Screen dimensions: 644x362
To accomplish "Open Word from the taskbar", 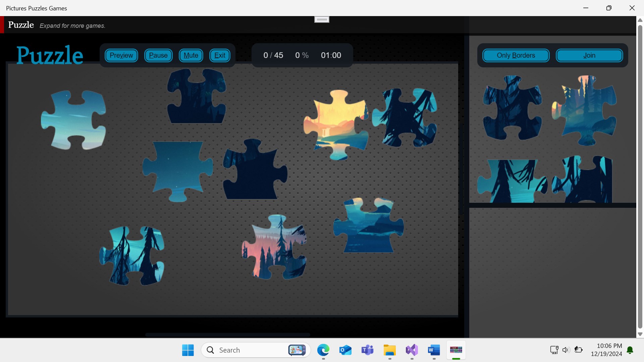I will (434, 350).
